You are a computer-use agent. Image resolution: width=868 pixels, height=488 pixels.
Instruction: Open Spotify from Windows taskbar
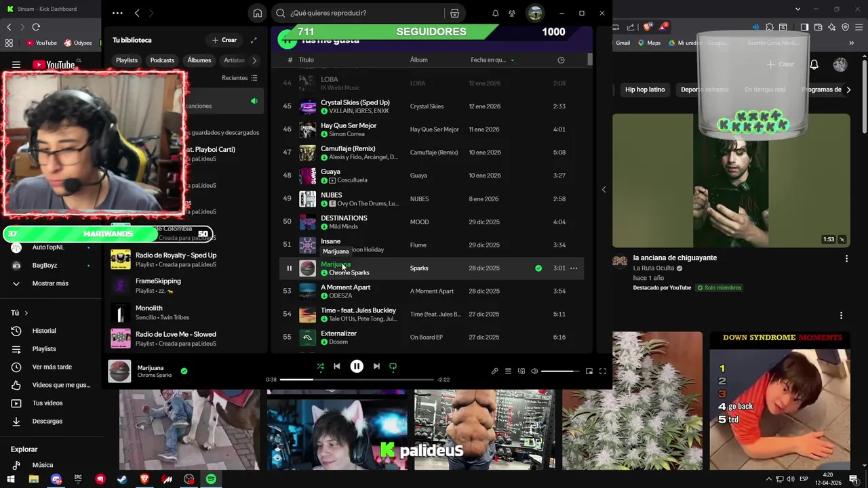tap(211, 479)
